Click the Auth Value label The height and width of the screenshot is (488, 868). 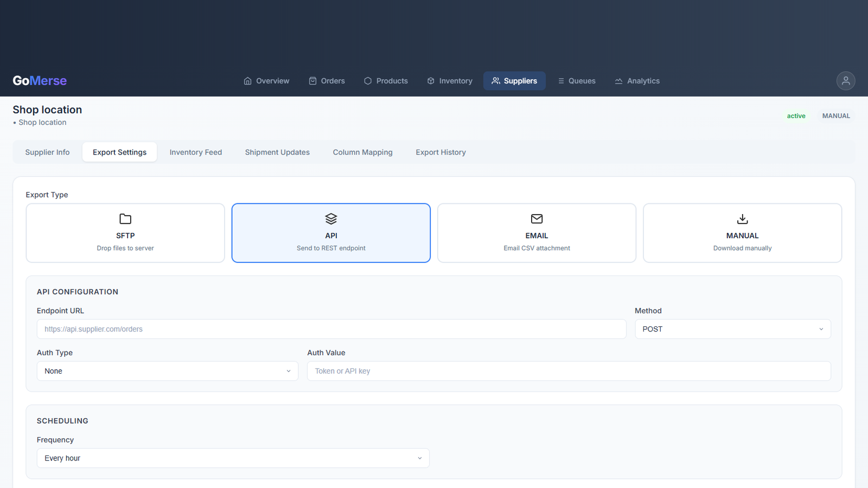point(326,352)
